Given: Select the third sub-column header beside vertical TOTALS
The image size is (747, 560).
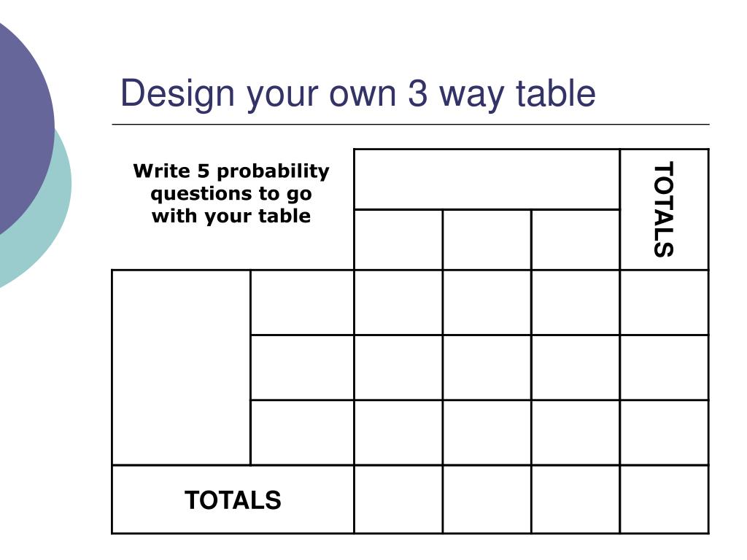Looking at the screenshot, I should 576,239.
